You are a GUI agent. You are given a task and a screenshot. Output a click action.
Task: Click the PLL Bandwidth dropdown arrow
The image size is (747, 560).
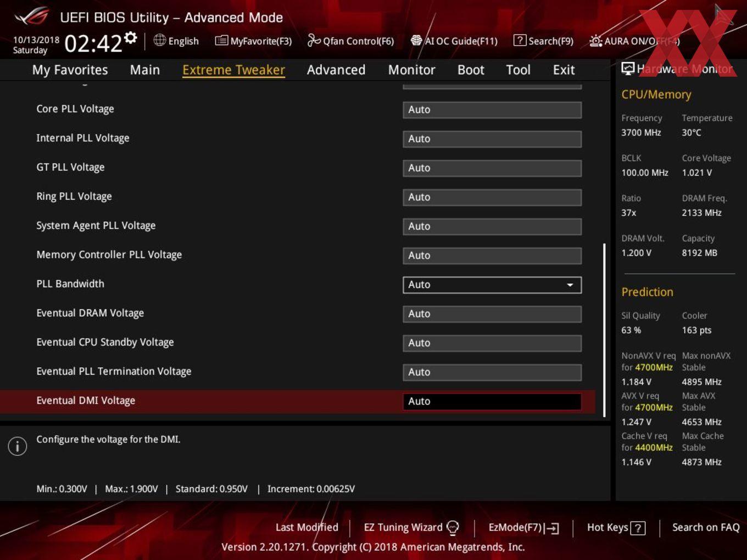[x=570, y=285]
